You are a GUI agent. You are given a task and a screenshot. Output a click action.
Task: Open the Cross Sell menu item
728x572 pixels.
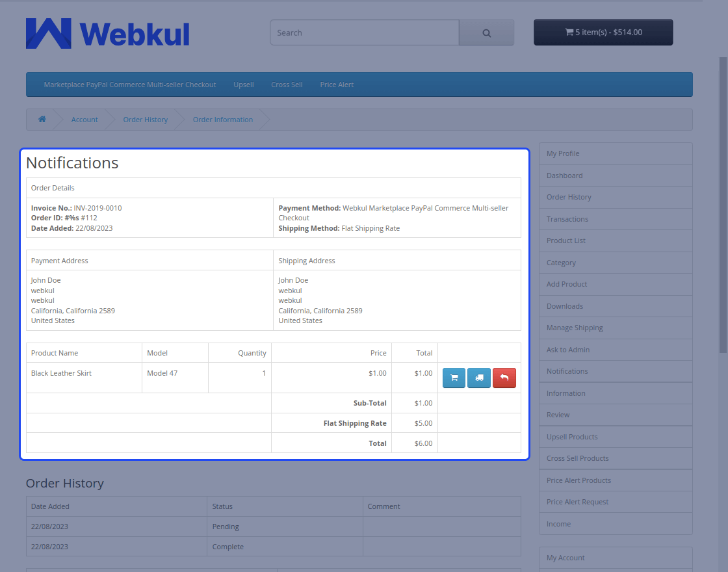(287, 84)
